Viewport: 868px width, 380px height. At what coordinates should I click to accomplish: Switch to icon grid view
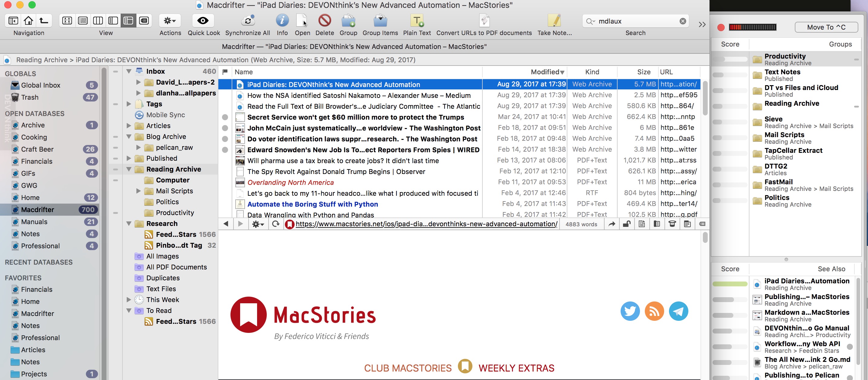pos(67,21)
